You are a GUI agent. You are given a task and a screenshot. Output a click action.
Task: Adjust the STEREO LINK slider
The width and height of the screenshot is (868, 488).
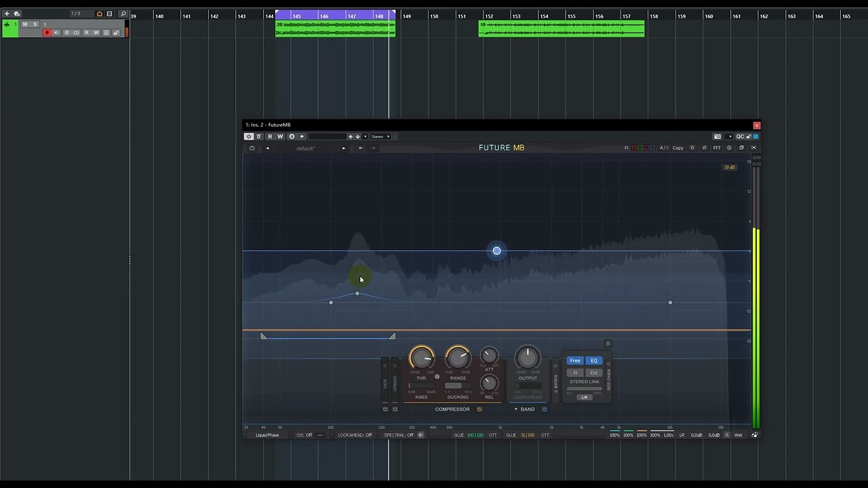pos(585,388)
